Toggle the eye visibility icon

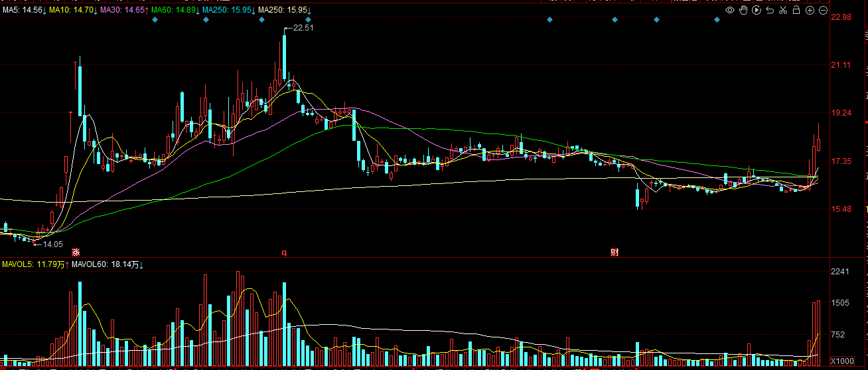tap(730, 10)
